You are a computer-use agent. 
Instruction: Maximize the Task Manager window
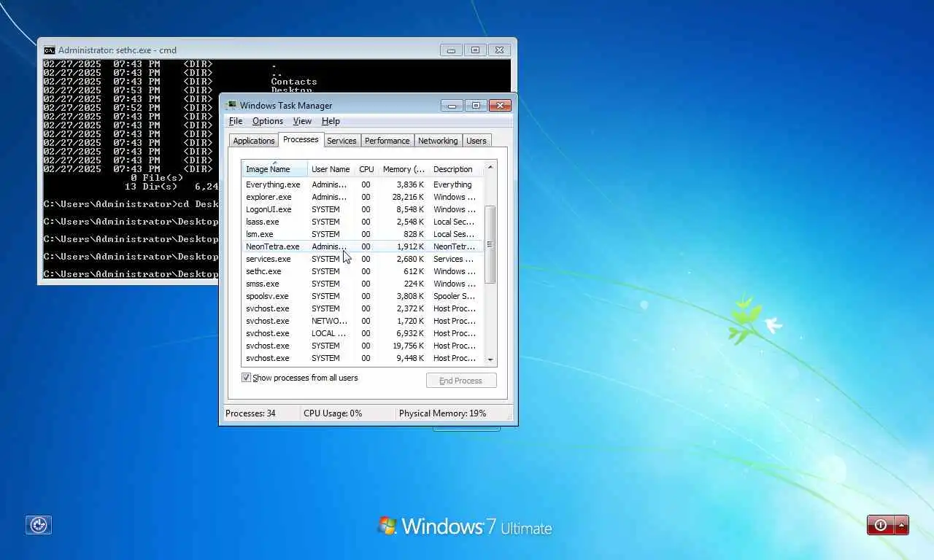pyautogui.click(x=476, y=105)
